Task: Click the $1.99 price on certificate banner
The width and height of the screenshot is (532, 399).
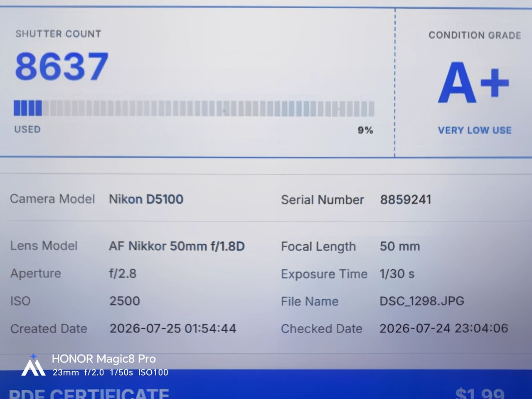Action: point(480,393)
